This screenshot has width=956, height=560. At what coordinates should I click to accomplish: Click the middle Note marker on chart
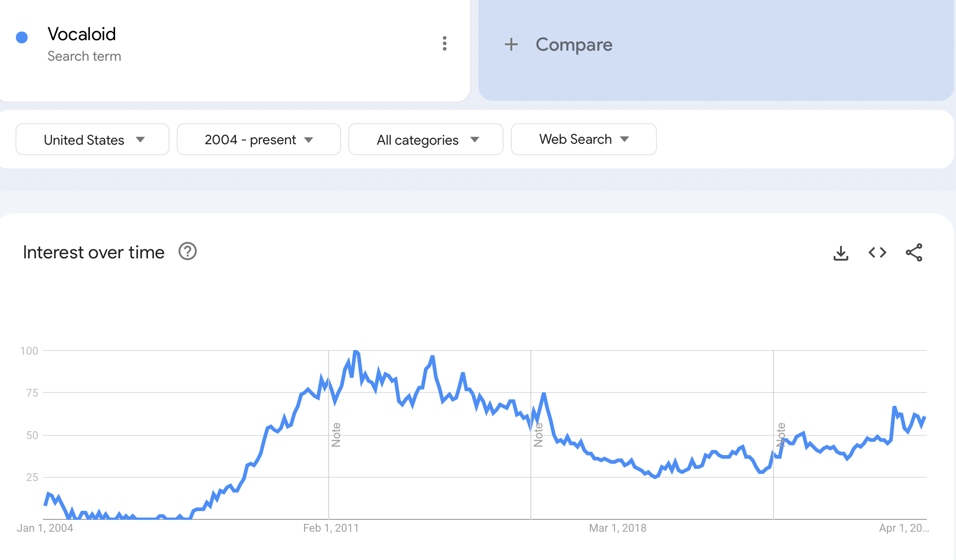tap(538, 434)
